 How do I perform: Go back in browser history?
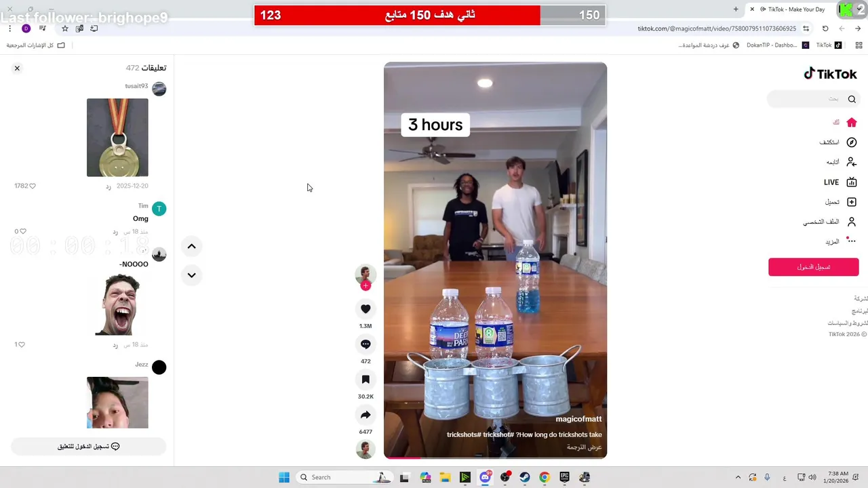pyautogui.click(x=858, y=28)
